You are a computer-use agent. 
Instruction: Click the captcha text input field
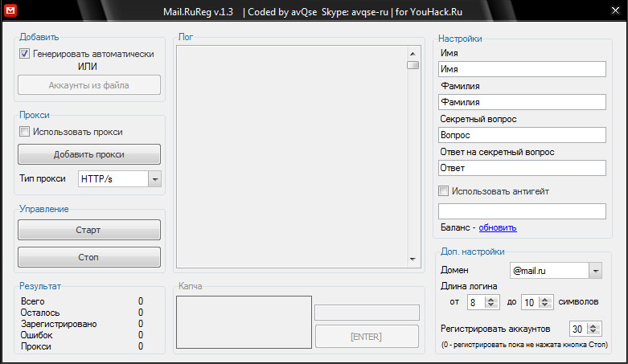(x=367, y=313)
